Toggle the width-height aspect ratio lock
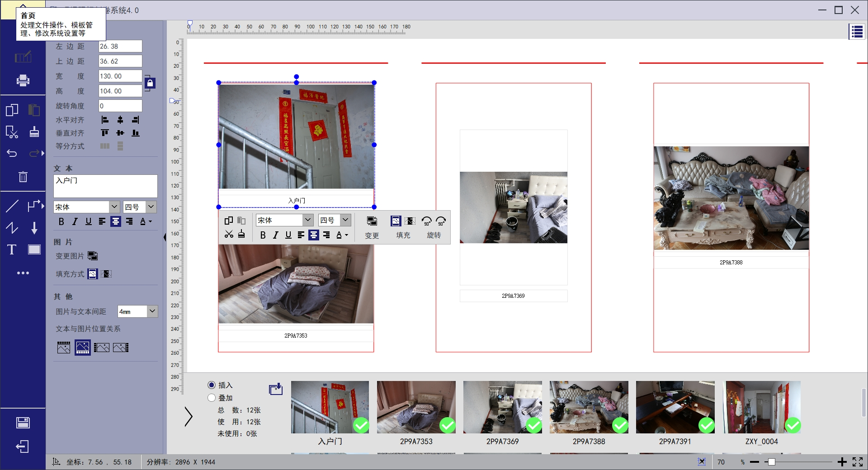868x470 pixels. coord(150,83)
